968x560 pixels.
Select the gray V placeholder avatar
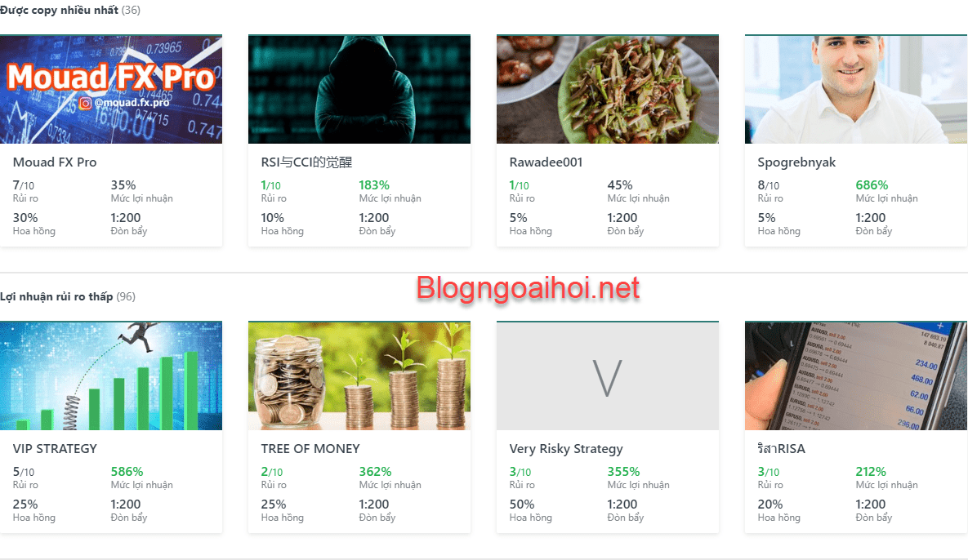(608, 376)
